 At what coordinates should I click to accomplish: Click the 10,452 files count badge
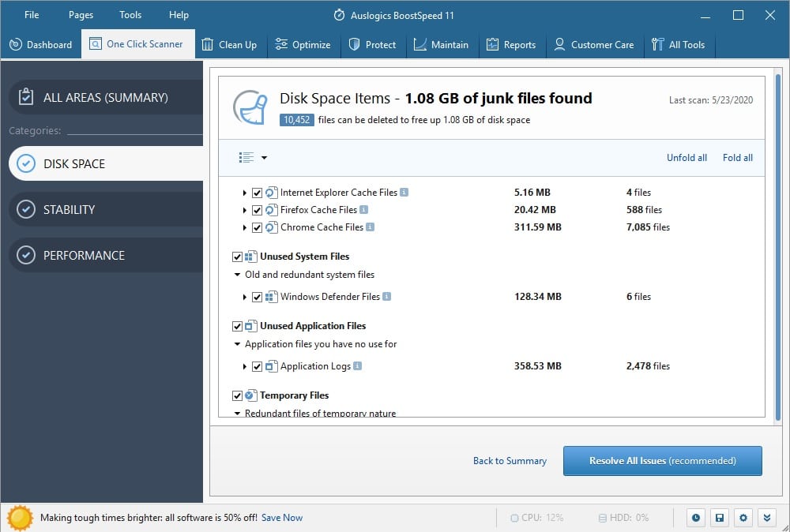pyautogui.click(x=297, y=120)
